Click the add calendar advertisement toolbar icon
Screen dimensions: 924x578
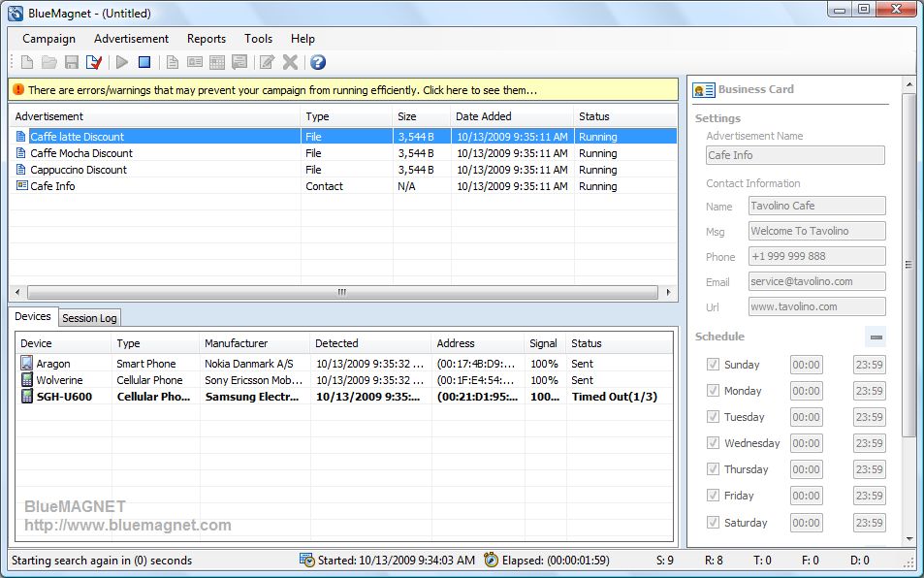tap(217, 63)
